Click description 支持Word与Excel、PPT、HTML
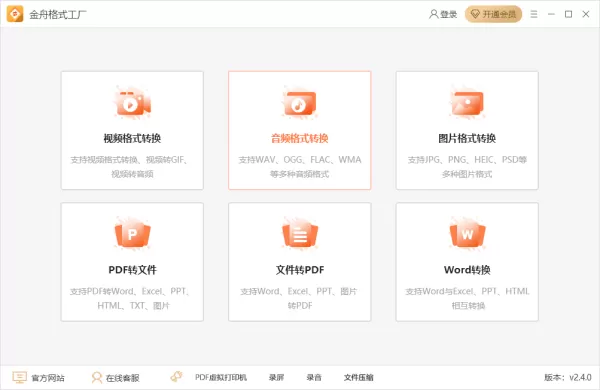 467,291
